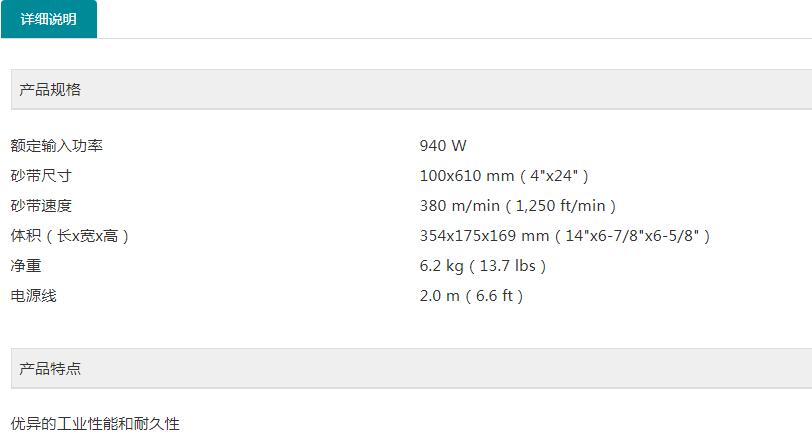Click the 产品规格 section header
The image size is (812, 446).
50,90
